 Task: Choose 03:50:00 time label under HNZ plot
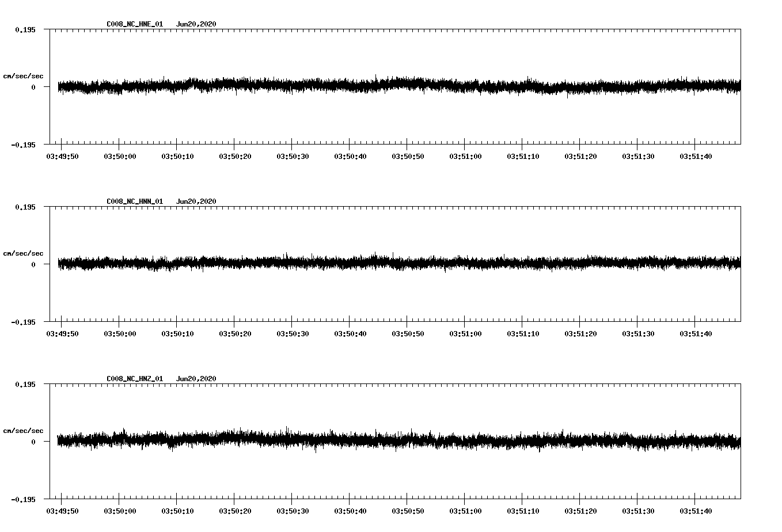[120, 511]
